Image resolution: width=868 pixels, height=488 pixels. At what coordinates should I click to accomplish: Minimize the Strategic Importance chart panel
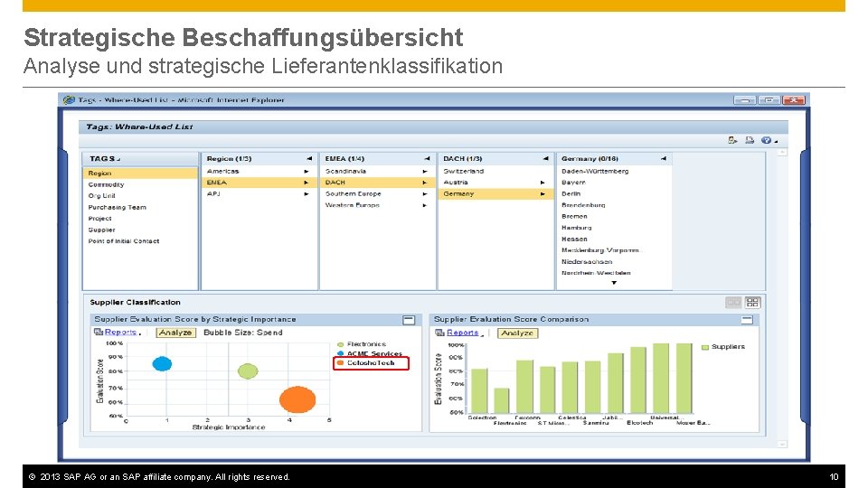(409, 320)
